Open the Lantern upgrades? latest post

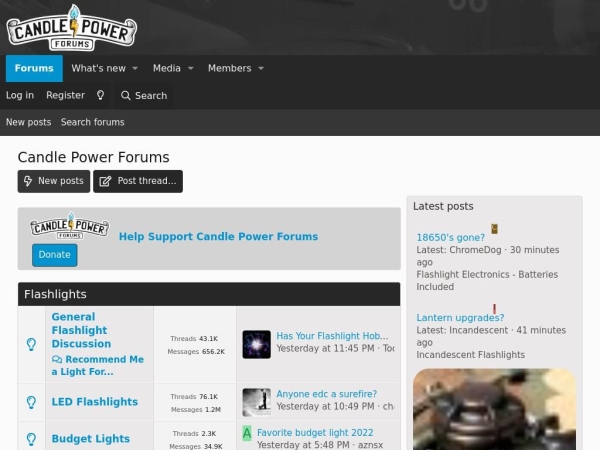[x=460, y=318]
